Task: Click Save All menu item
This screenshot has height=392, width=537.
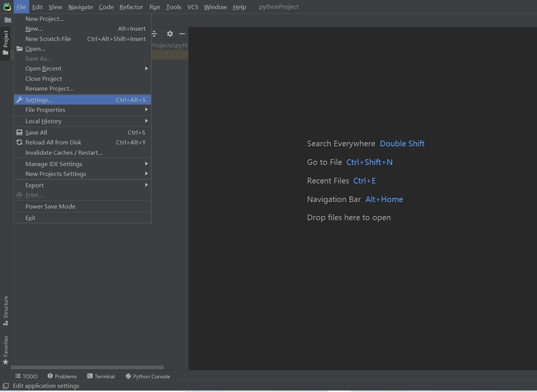Action: click(82, 132)
